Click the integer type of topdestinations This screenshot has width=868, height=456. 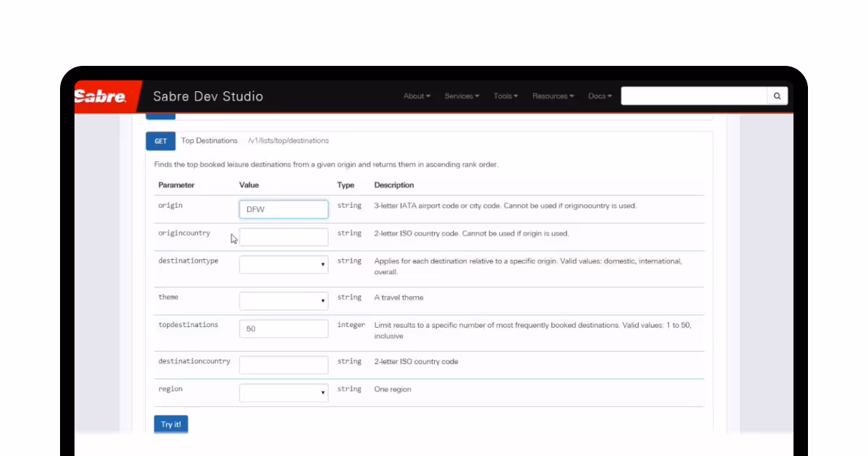point(351,325)
